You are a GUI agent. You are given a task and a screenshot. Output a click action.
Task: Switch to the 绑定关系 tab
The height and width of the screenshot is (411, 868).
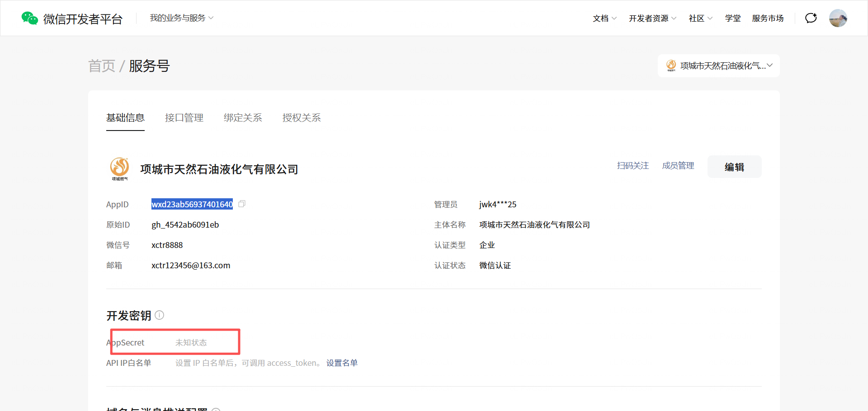(x=243, y=118)
